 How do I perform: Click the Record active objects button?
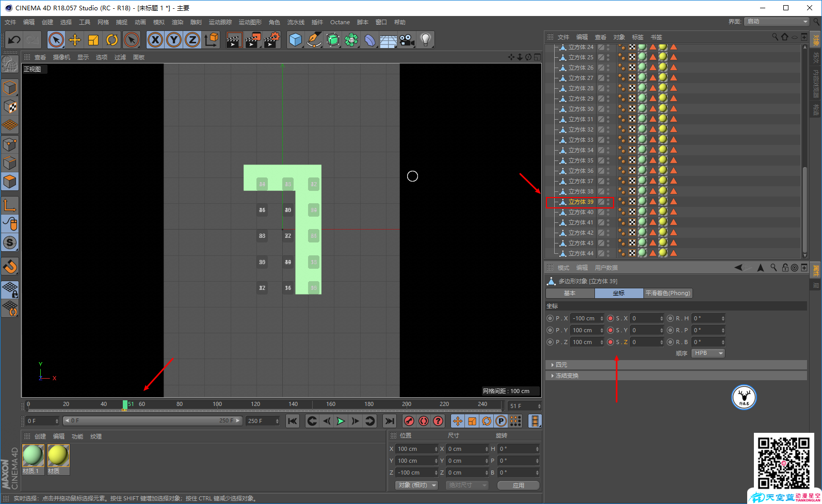click(409, 421)
